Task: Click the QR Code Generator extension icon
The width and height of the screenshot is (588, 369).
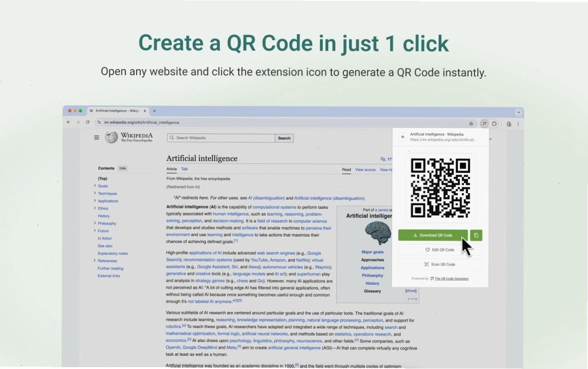Action: coord(484,124)
